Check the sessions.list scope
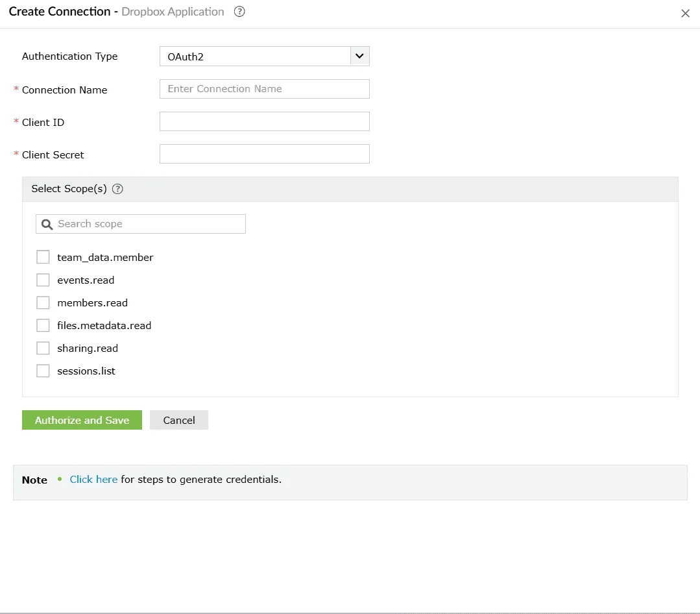700x614 pixels. pos(43,371)
